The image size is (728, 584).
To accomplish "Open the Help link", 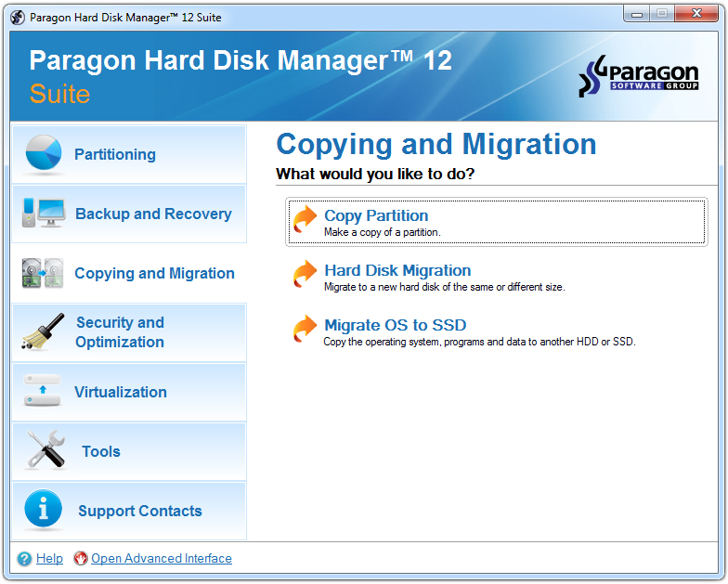I will [x=49, y=558].
